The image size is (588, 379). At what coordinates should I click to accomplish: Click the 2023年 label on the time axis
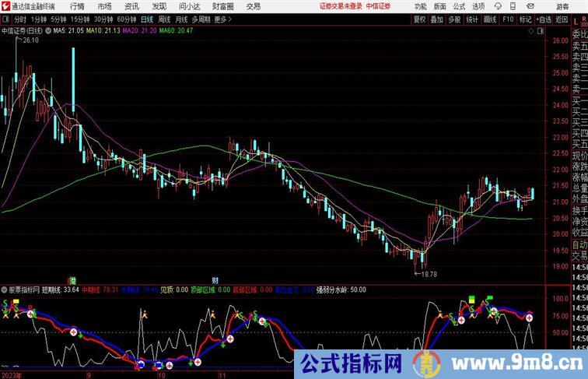[12, 374]
